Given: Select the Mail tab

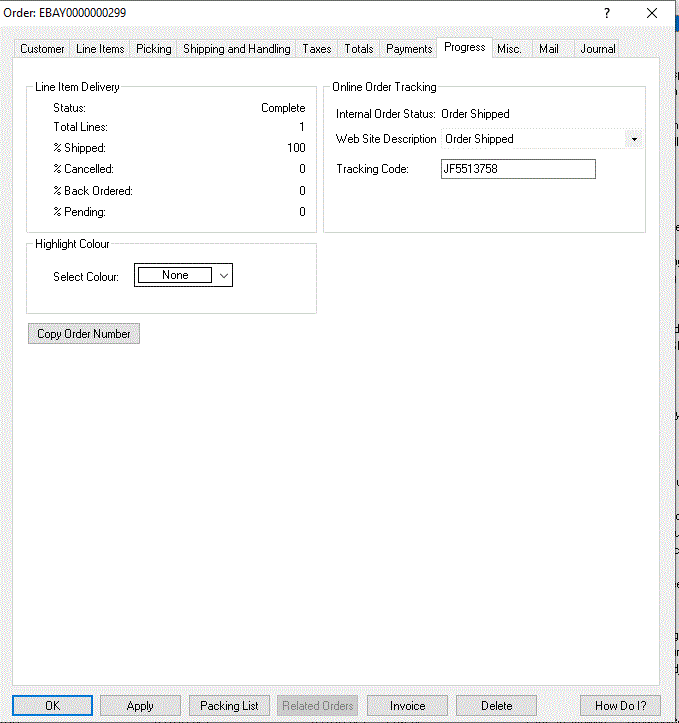Looking at the screenshot, I should coord(548,49).
